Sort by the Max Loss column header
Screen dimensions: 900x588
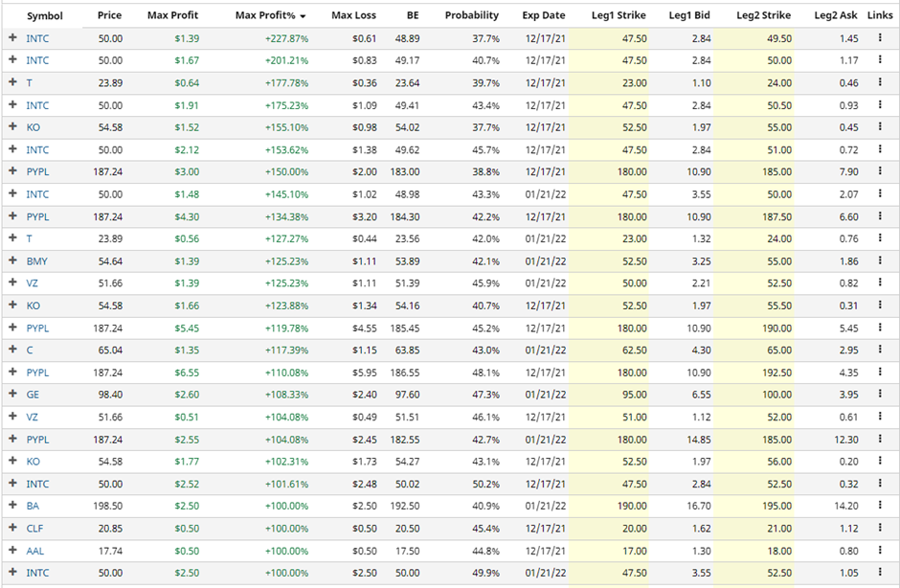353,15
